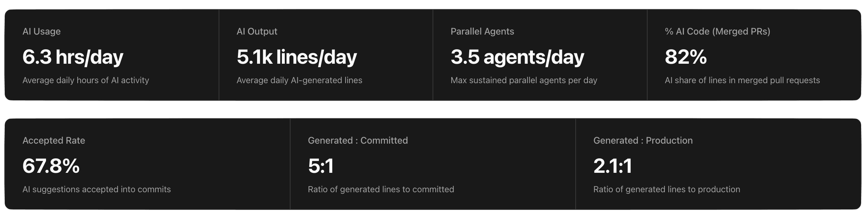Select the 3.5 agents/day value
868x216 pixels.
pyautogui.click(x=517, y=57)
